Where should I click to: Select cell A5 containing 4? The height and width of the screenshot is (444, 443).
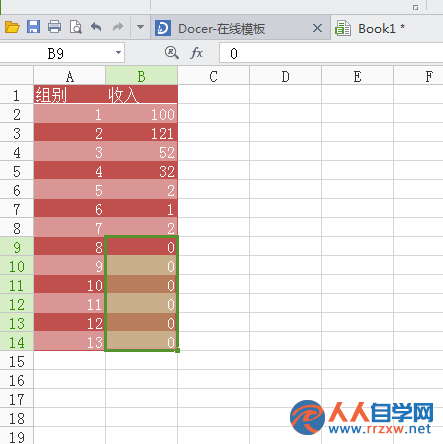70,171
